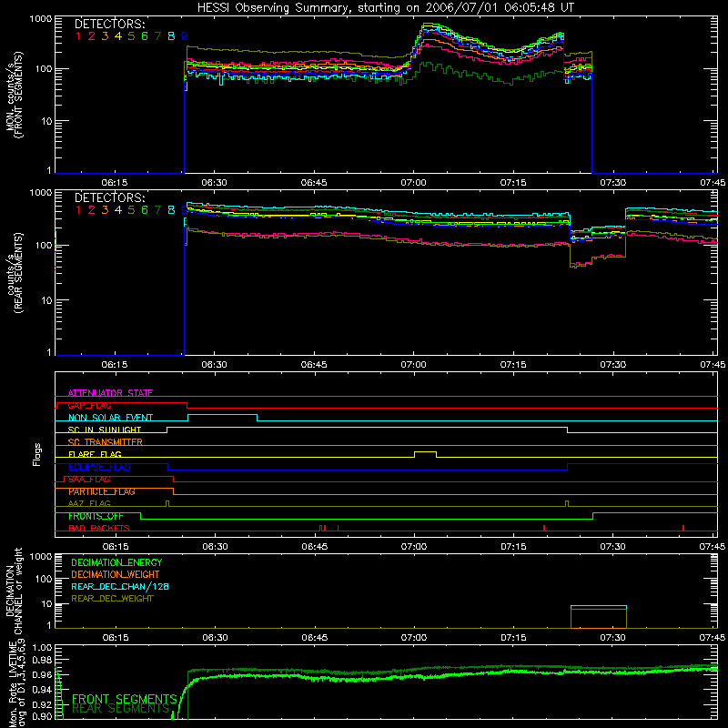Click FRONT SEGMENTS legend in livetime panel

click(125, 699)
